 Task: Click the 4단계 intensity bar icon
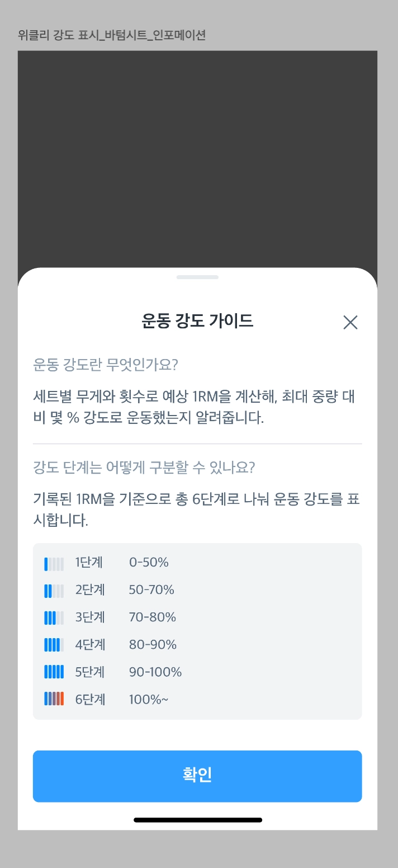[x=54, y=645]
